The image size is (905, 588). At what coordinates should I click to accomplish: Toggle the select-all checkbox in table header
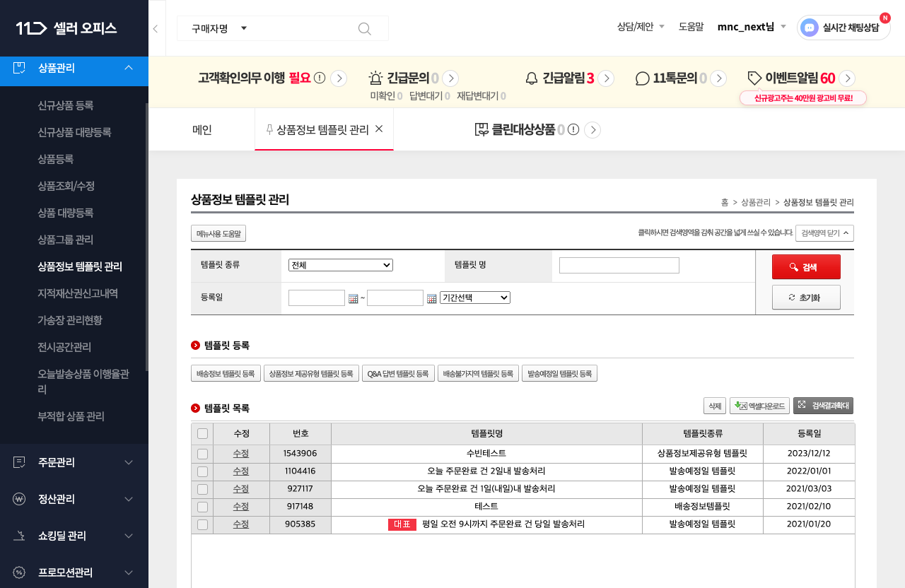(x=203, y=434)
